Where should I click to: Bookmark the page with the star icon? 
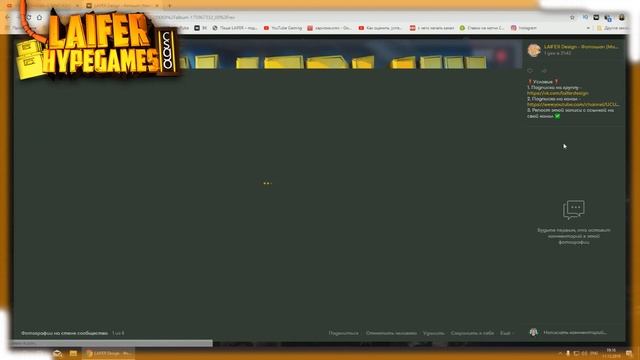point(572,18)
